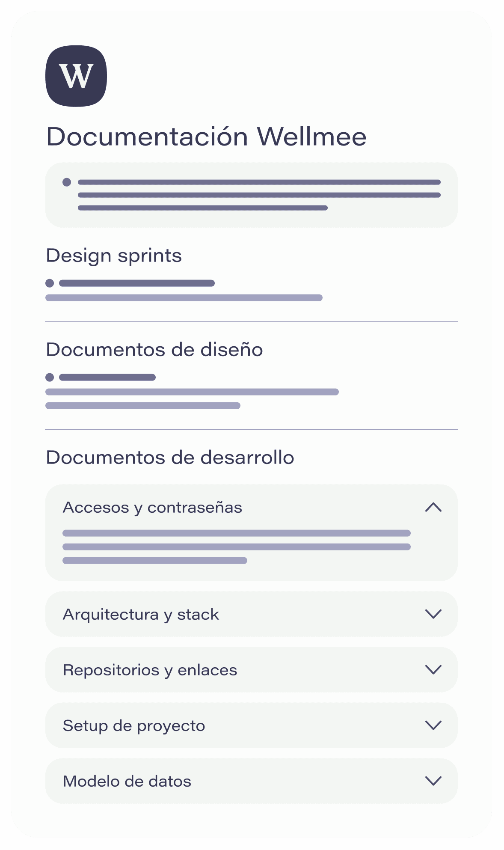Click the Wellmee W logo icon
Image resolution: width=504 pixels, height=850 pixels.
[x=76, y=76]
